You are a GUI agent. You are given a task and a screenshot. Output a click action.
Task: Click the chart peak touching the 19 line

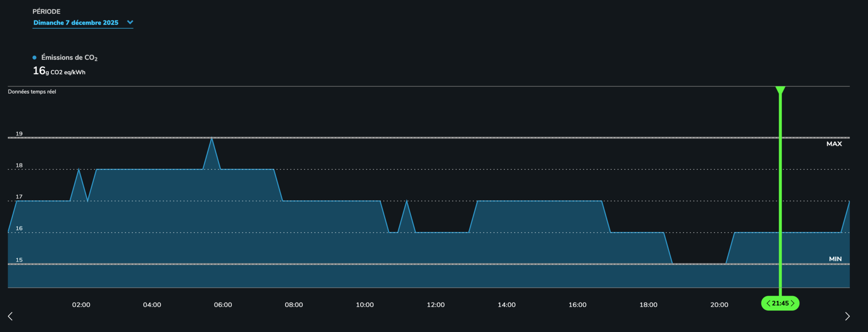[x=212, y=140]
